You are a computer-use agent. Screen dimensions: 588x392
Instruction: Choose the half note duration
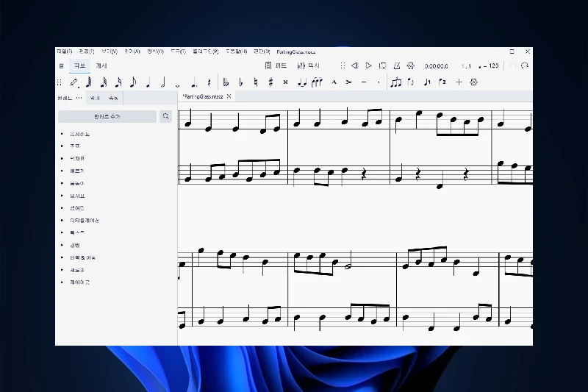162,82
